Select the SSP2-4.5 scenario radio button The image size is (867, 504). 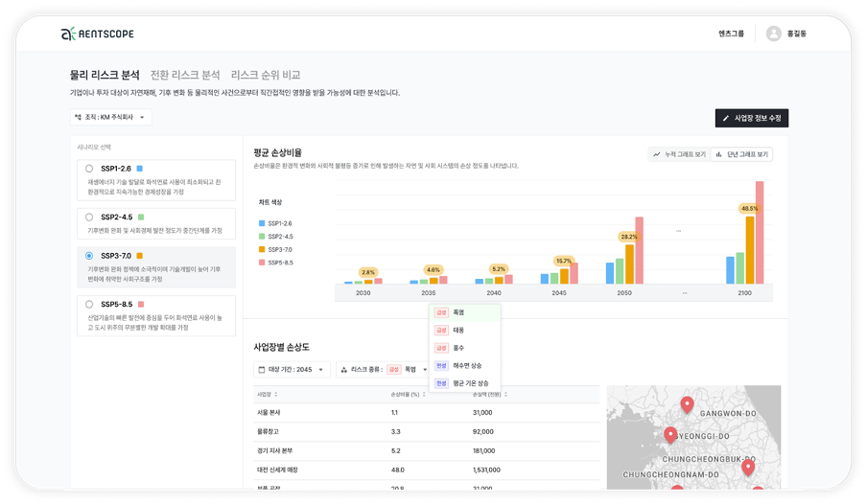click(89, 218)
